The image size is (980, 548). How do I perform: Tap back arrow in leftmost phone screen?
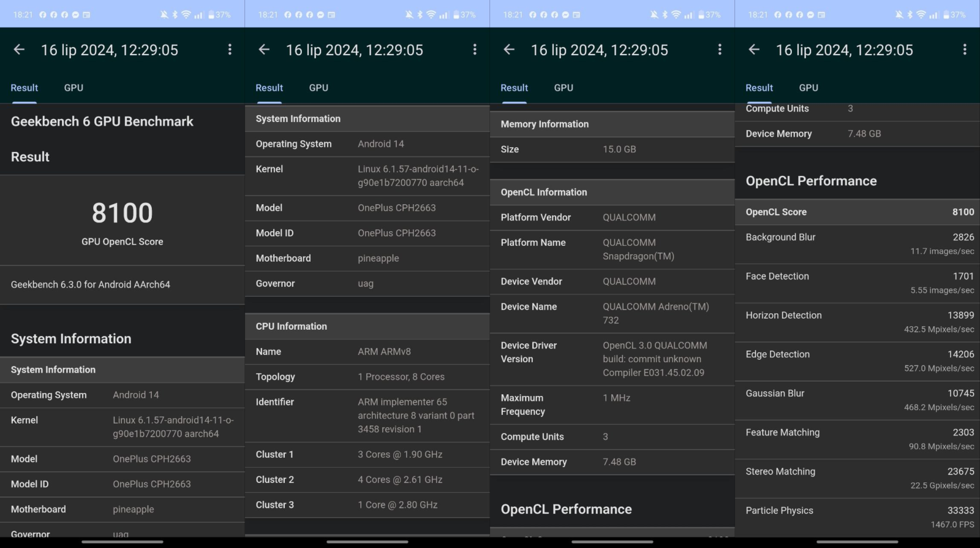pyautogui.click(x=19, y=50)
